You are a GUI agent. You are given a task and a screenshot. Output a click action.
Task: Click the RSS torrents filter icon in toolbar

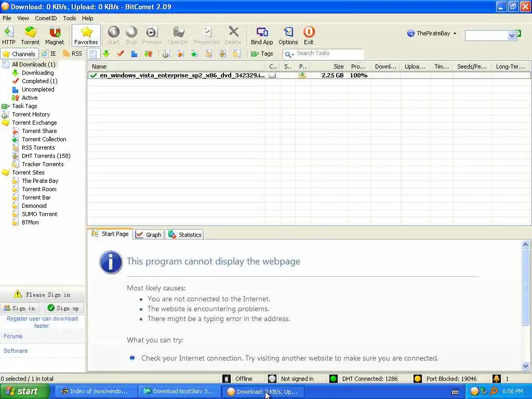(208, 54)
